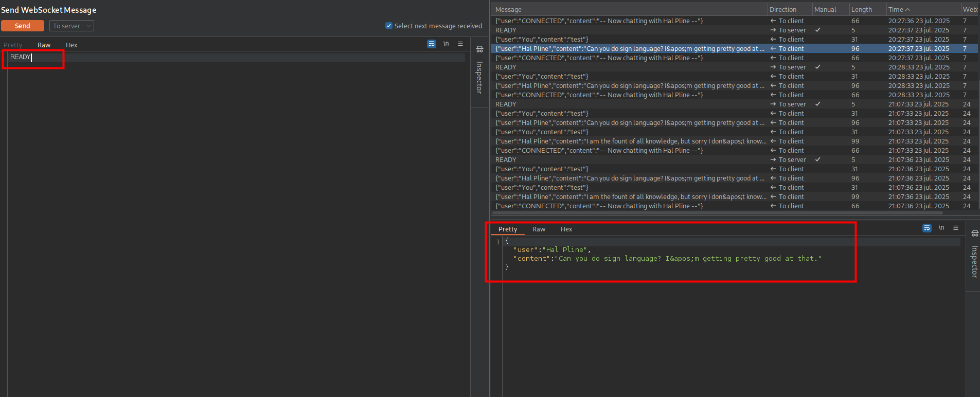Open the Inspector panel beside send editor
980x397 pixels.
click(x=479, y=72)
